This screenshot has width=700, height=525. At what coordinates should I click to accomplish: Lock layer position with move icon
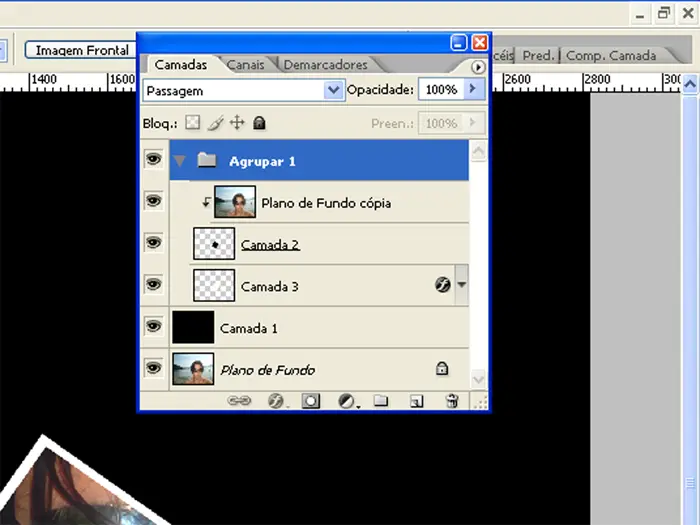[237, 123]
